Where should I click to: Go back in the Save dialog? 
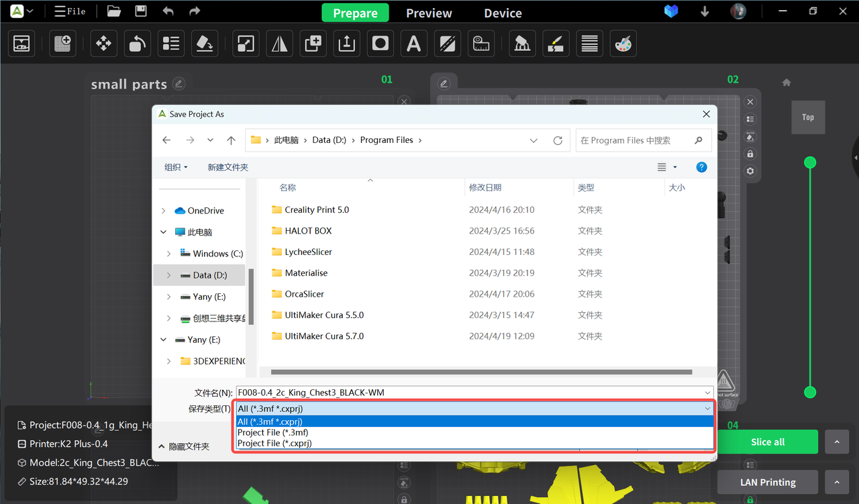tap(166, 140)
